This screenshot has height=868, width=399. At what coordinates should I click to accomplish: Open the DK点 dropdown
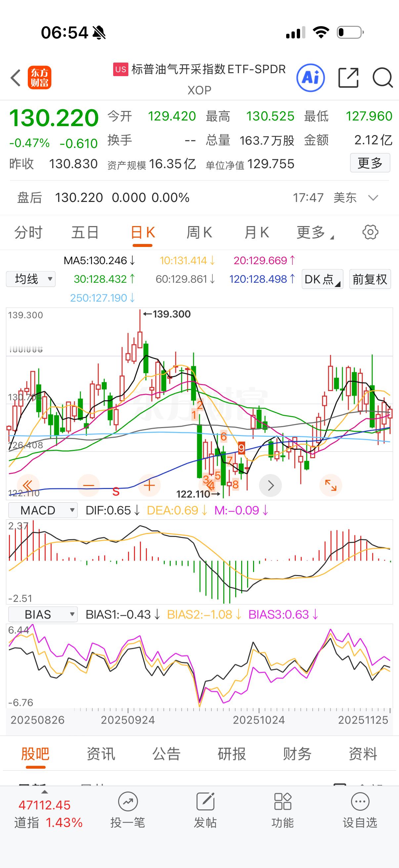322,279
